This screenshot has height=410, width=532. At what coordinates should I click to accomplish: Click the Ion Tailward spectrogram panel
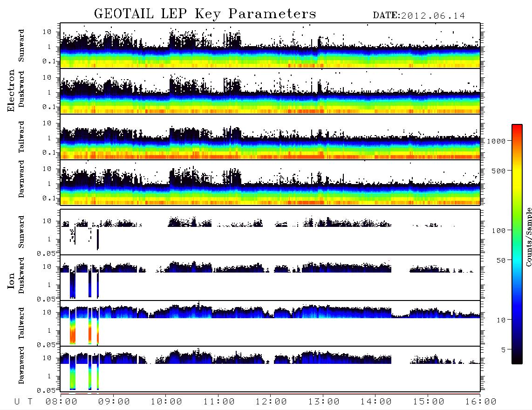click(270, 323)
